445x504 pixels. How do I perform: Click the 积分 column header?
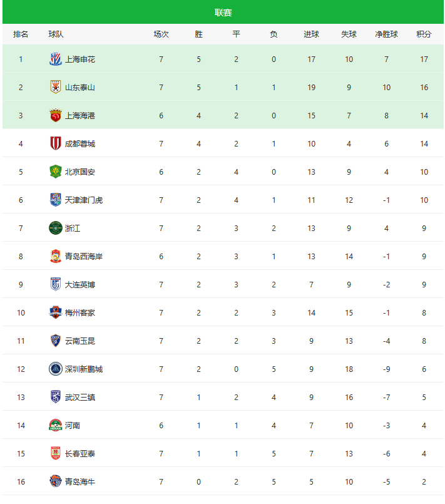(424, 34)
